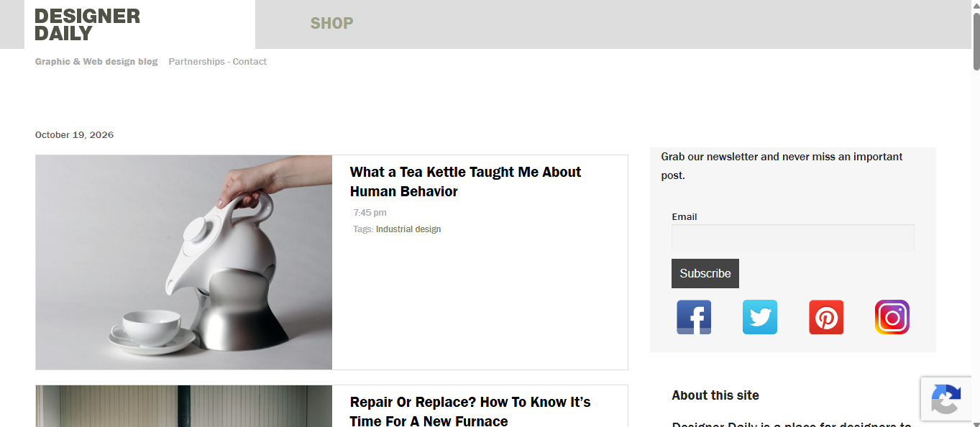Viewport: 980px width, 427px height.
Task: Open the Tea Kettle article title
Action: coord(465,182)
